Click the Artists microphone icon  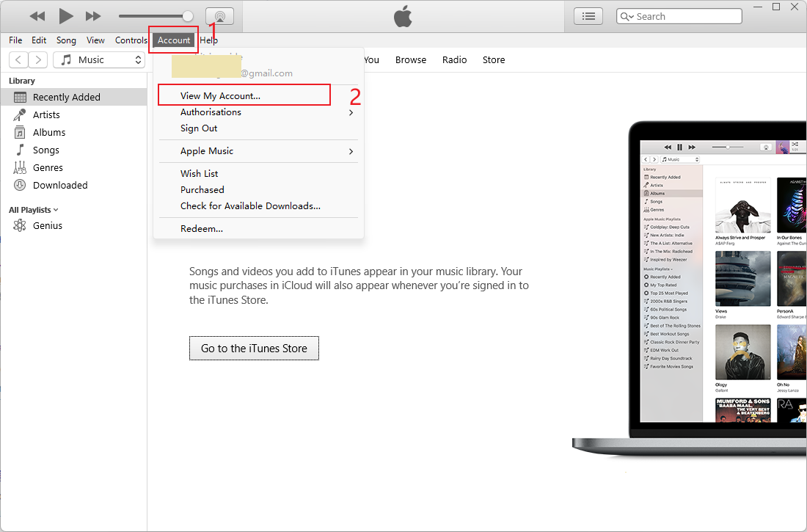coord(20,115)
